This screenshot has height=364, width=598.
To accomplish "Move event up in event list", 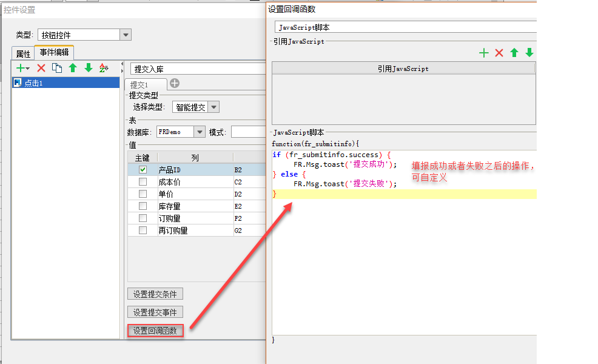I will tap(73, 68).
